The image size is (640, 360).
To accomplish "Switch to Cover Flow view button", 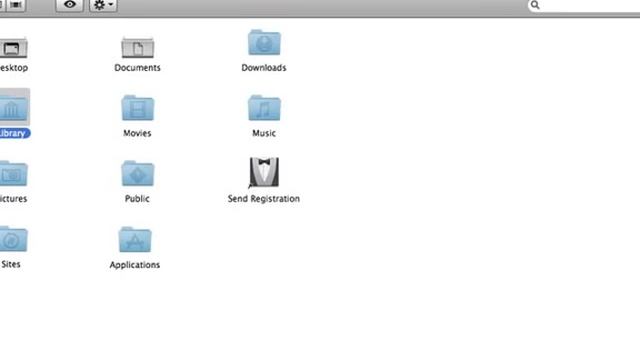I will (16, 5).
